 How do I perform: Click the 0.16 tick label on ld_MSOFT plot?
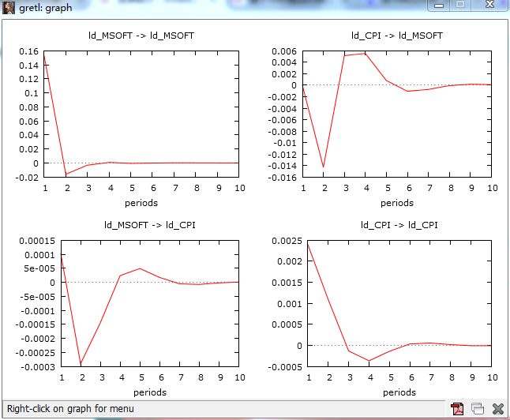coord(28,51)
